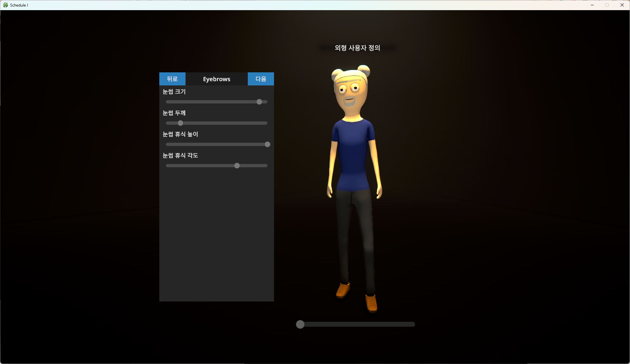This screenshot has height=364, width=630.
Task: Click the 다음 next button
Action: click(261, 79)
